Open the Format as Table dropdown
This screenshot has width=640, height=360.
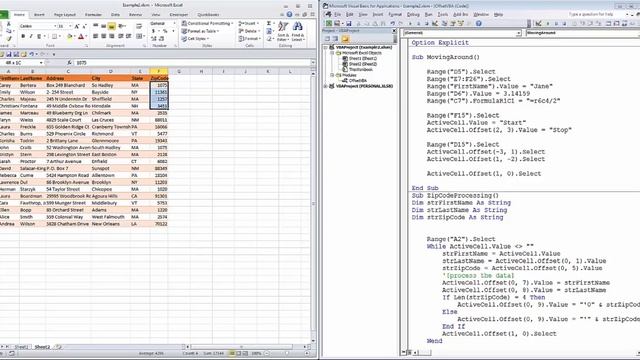200,31
